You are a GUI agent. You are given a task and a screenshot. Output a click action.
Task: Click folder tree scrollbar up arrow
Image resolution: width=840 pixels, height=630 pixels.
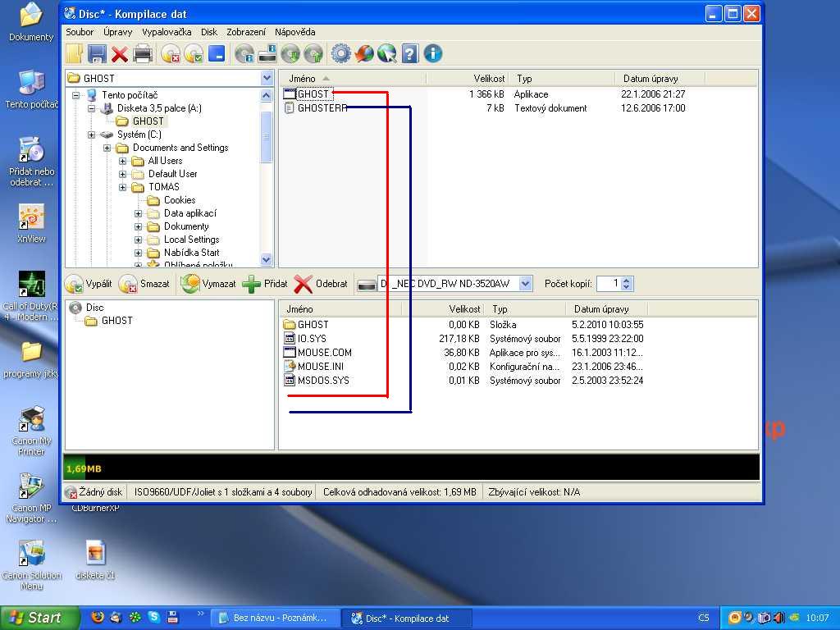tap(267, 95)
